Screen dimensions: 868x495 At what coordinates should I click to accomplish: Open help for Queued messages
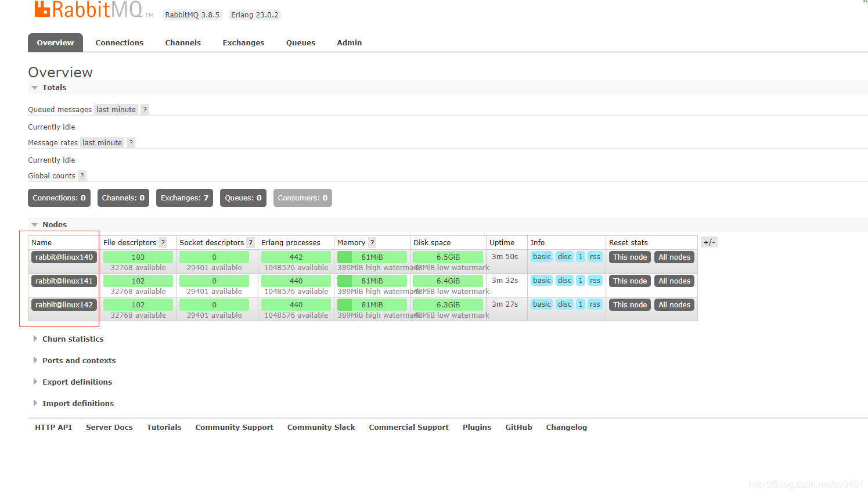(145, 109)
